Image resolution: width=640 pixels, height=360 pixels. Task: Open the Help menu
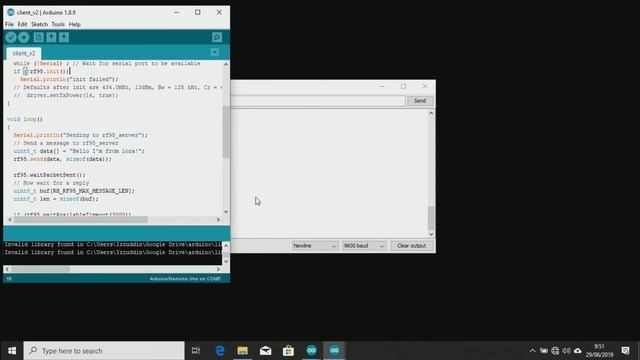(74, 24)
